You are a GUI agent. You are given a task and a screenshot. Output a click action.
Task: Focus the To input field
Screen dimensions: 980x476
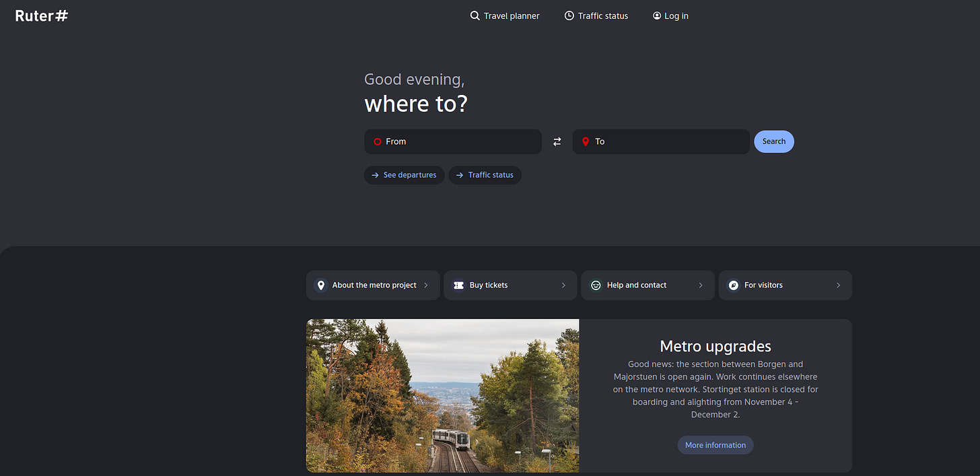pos(661,141)
